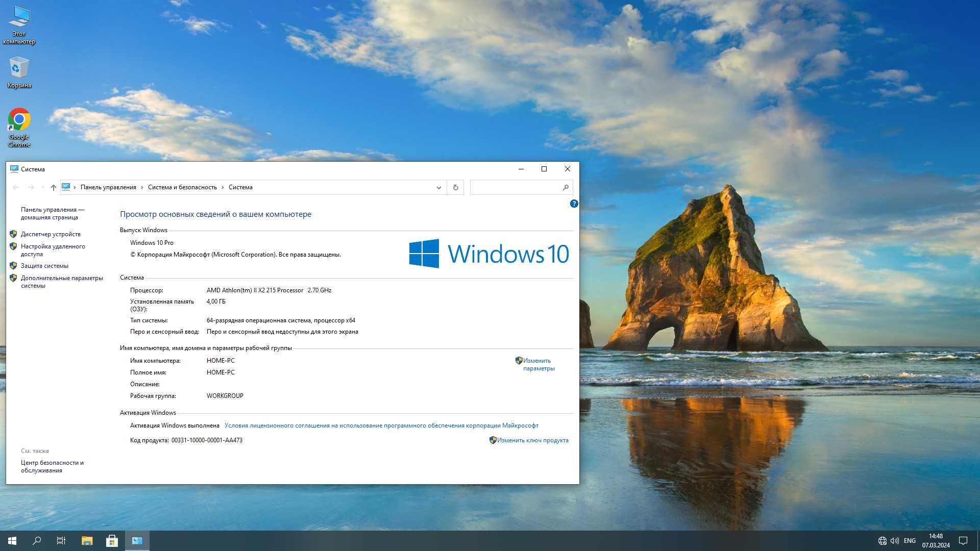Screen dimensions: 980x551
Task: Minimize the Система window
Action: click(521, 169)
